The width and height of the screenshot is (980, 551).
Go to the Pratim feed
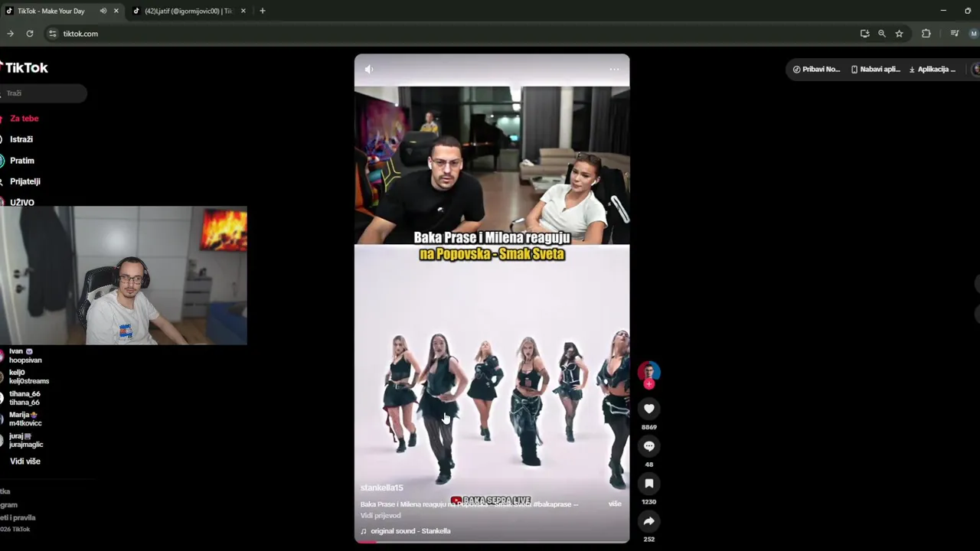point(21,161)
